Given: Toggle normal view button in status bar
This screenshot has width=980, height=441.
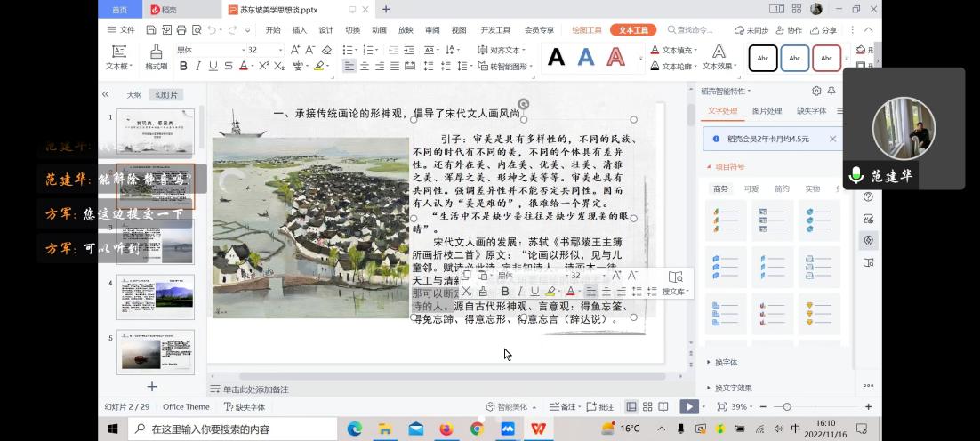Looking at the screenshot, I should 631,406.
